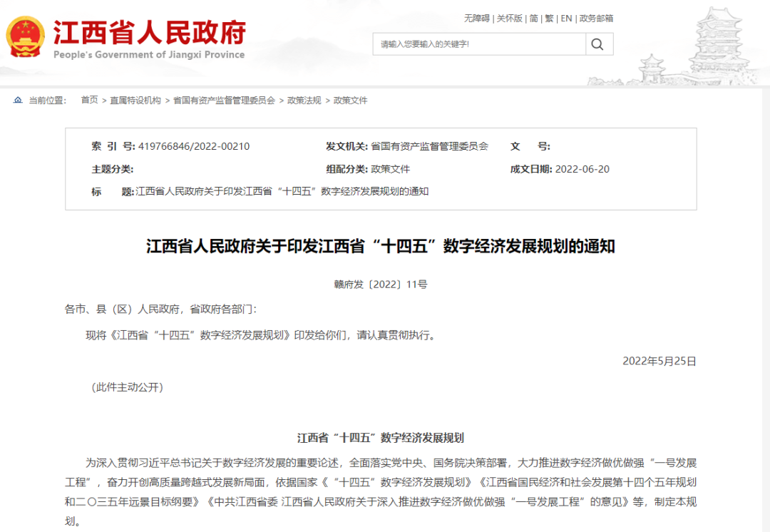770x532 pixels.
Task: Open 政务邮箱 mail link
Action: pyautogui.click(x=596, y=18)
